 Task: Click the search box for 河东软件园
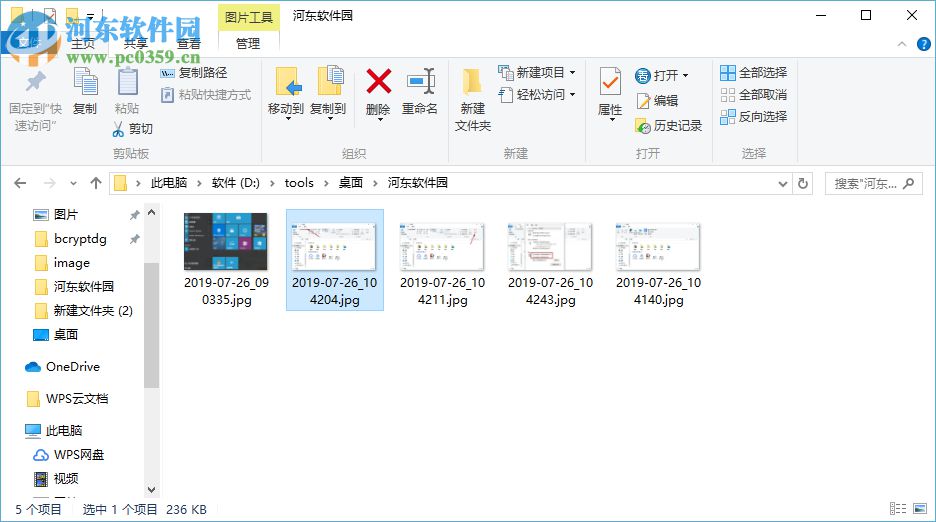(873, 184)
